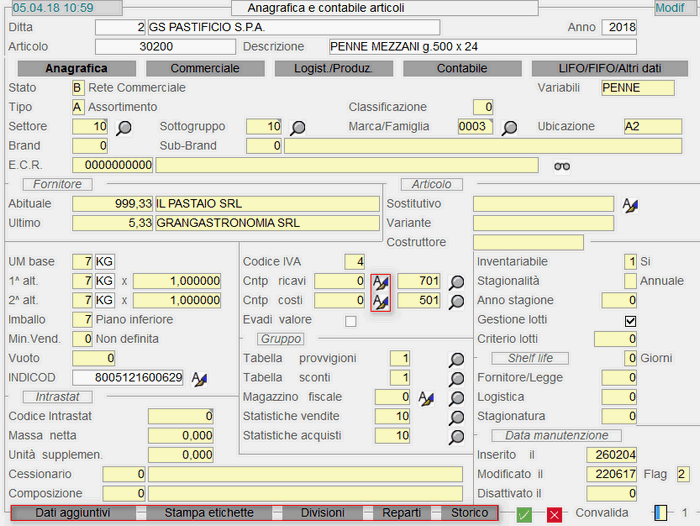Image resolution: width=700 pixels, height=526 pixels.
Task: Open the Sottogruppo search lookup
Action: [297, 127]
